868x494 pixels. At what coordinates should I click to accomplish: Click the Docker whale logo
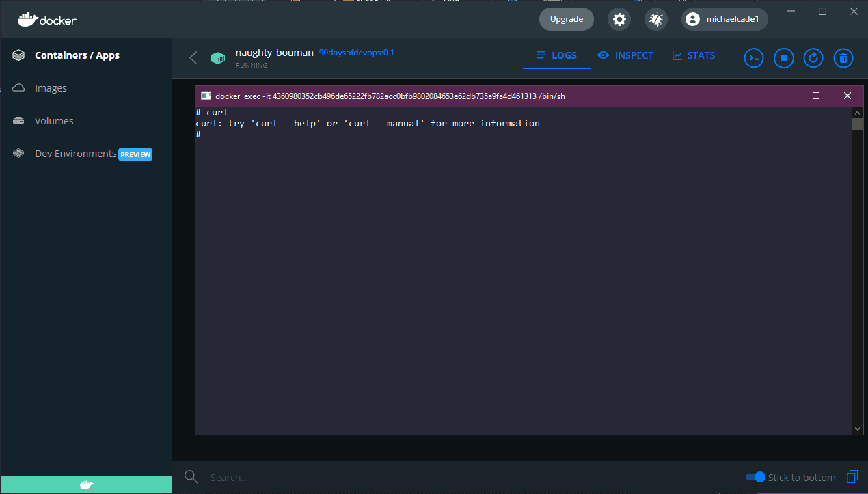tap(47, 19)
